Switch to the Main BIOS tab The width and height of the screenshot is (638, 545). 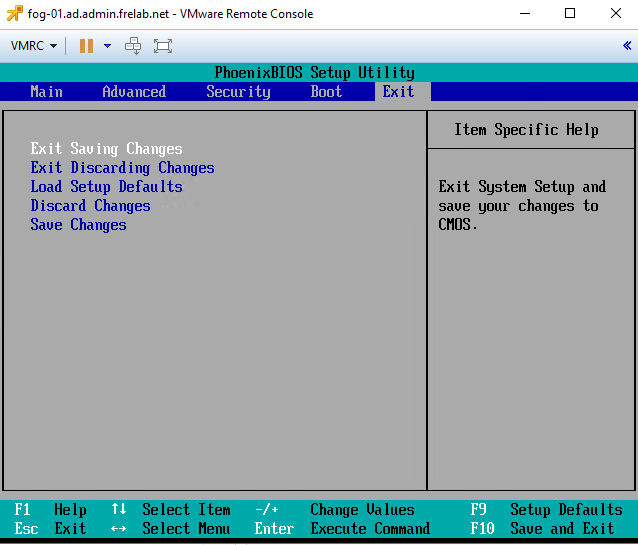46,92
